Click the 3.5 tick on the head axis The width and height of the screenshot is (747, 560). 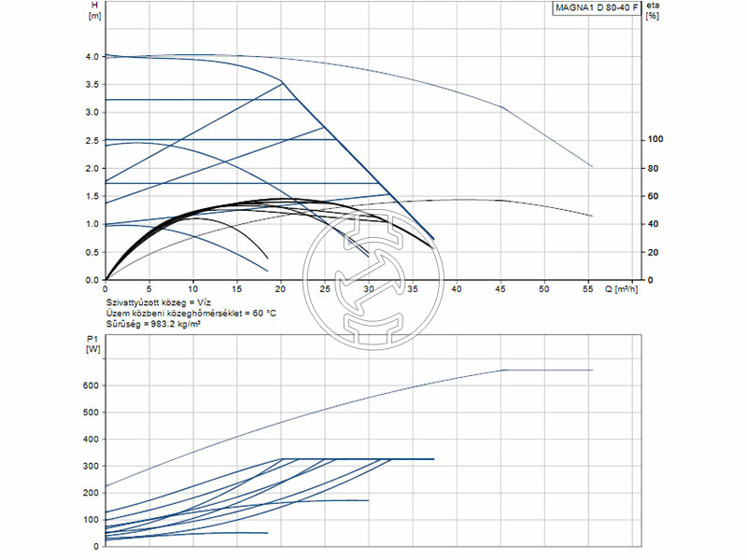(x=92, y=85)
